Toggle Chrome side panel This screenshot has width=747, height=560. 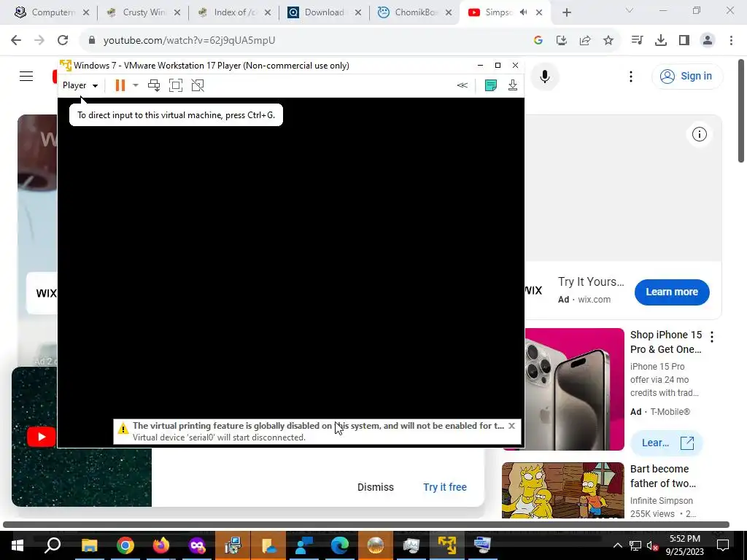tap(684, 41)
